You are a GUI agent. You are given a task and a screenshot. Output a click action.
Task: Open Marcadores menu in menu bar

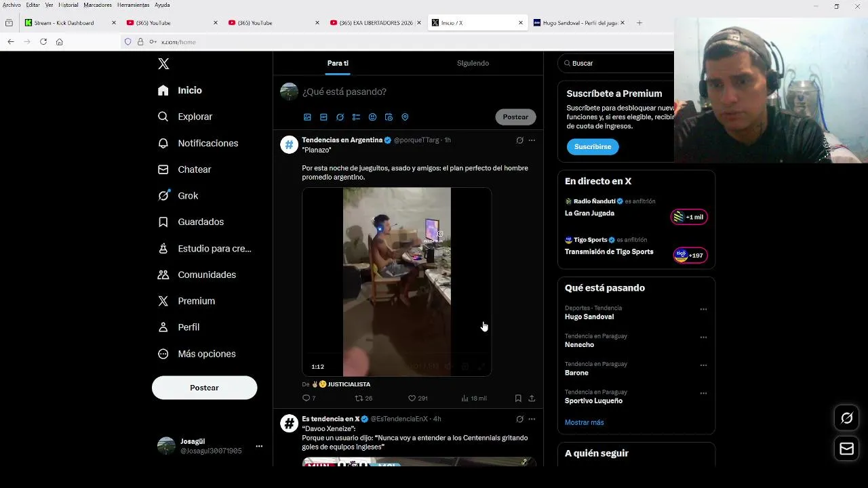98,5
